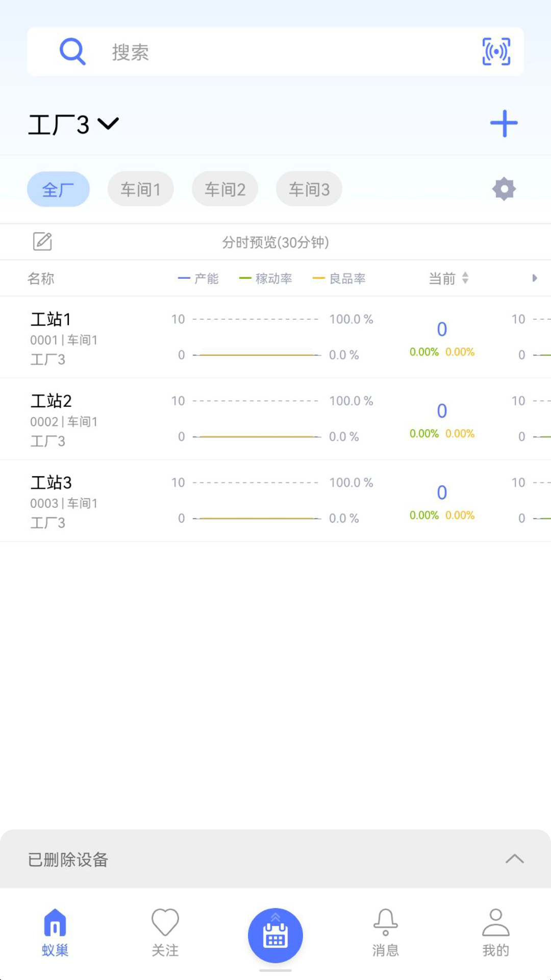Switch to the 车间2 tab
The image size is (551, 980).
tap(225, 189)
